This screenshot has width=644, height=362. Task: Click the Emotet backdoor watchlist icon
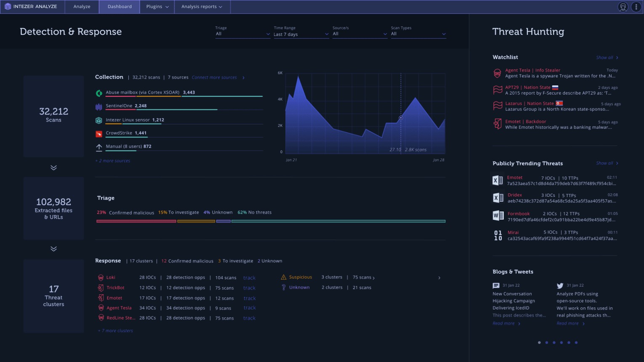click(x=498, y=124)
